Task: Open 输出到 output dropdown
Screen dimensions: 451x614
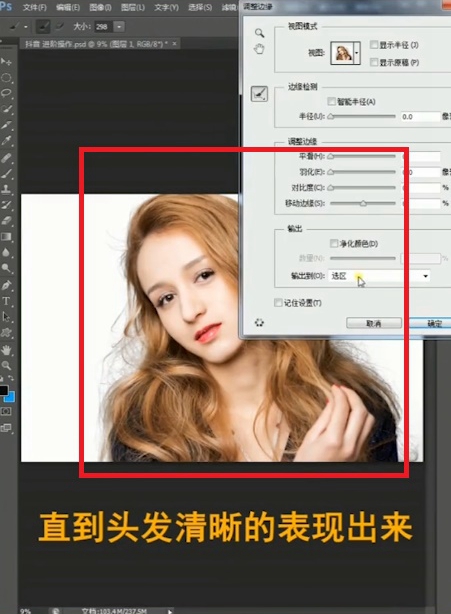Action: coord(379,276)
